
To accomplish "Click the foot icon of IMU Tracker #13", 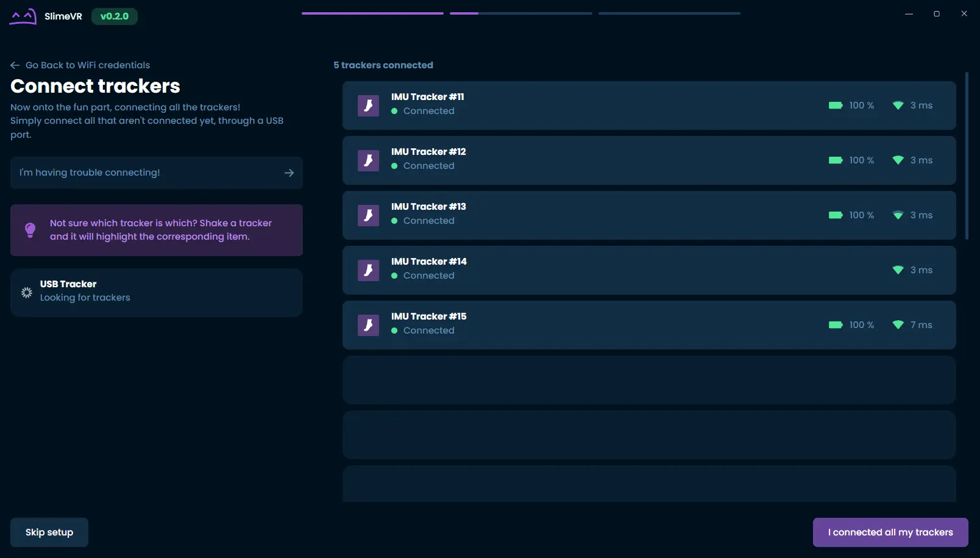I will [x=368, y=215].
